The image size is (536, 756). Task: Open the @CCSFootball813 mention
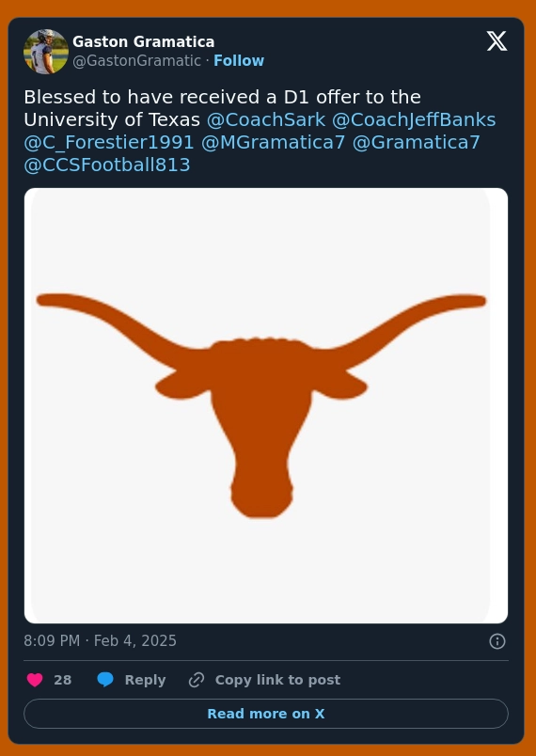point(107,165)
